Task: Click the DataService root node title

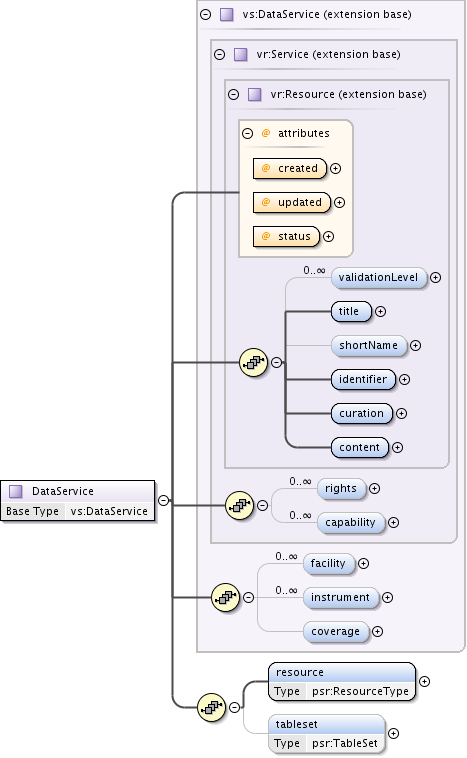Action: [63, 491]
